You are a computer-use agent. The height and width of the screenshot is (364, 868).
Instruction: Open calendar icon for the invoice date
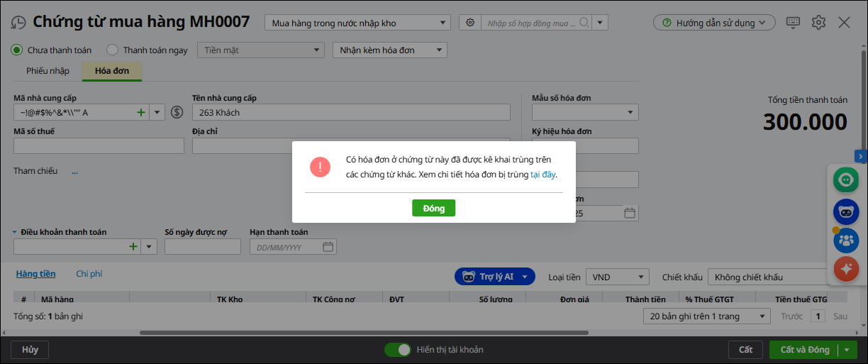click(x=629, y=213)
